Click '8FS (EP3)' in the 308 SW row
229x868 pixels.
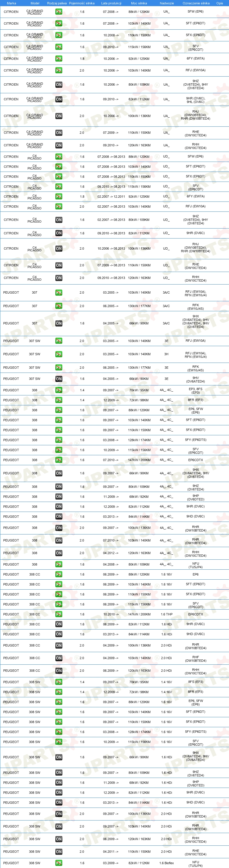point(196,682)
